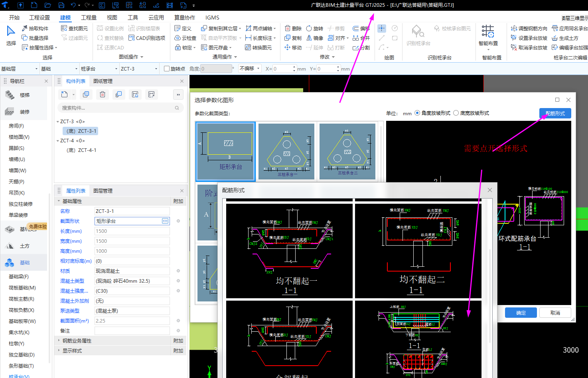The height and width of the screenshot is (378, 588).
Task: Click trash delete icon in 构件列表 toolbar
Action: click(x=103, y=94)
